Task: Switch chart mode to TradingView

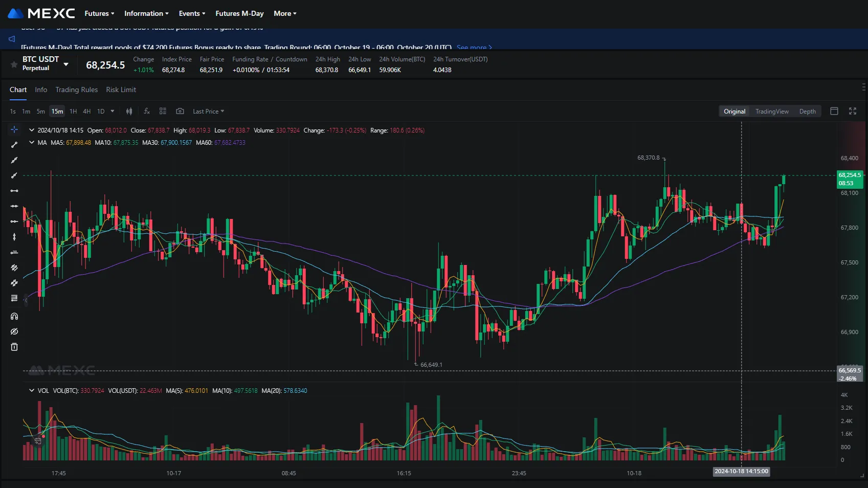Action: (x=772, y=111)
